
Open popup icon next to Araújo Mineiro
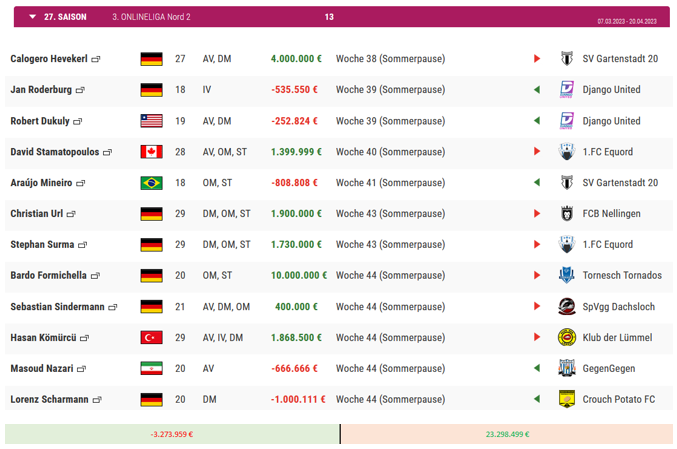81,183
